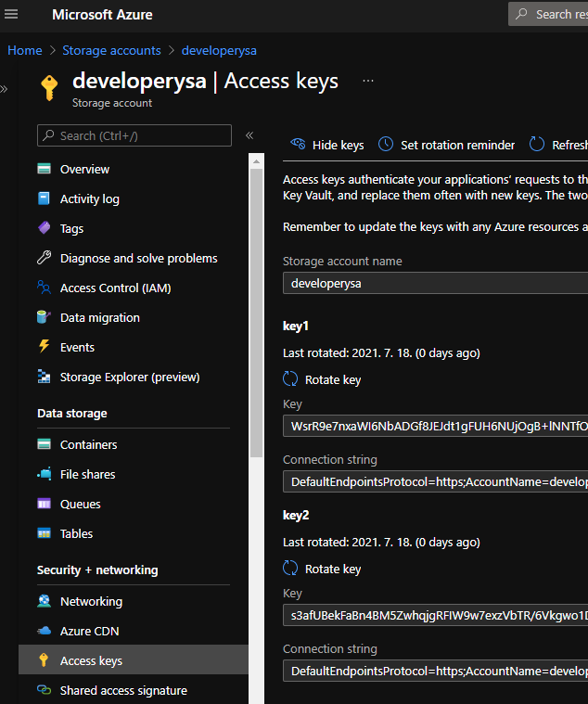Image resolution: width=588 pixels, height=704 pixels.
Task: Open developerysa breadcrumb link
Action: point(219,50)
